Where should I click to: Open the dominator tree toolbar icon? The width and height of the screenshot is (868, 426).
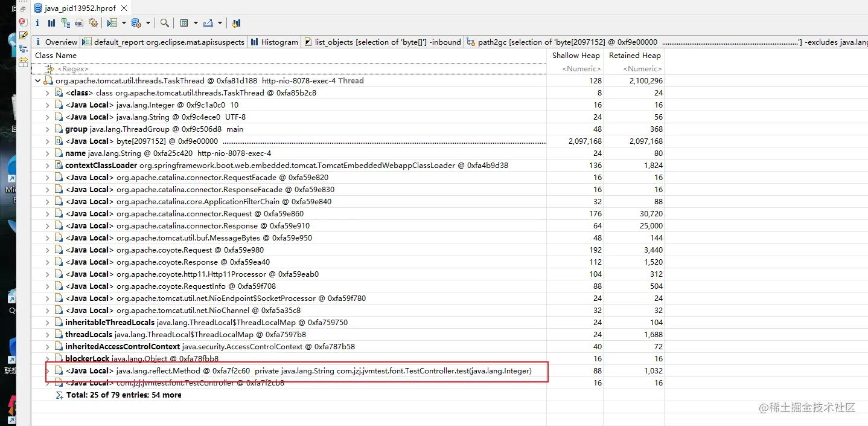(65, 23)
